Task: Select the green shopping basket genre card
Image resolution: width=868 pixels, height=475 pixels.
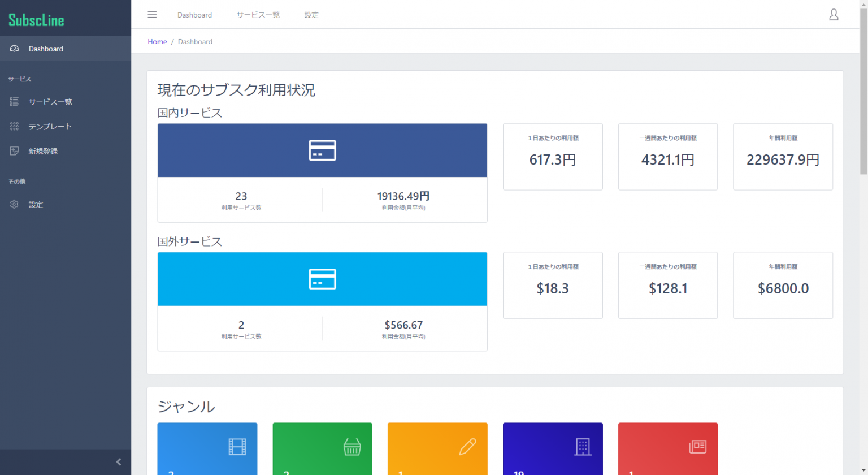Action: pos(322,448)
